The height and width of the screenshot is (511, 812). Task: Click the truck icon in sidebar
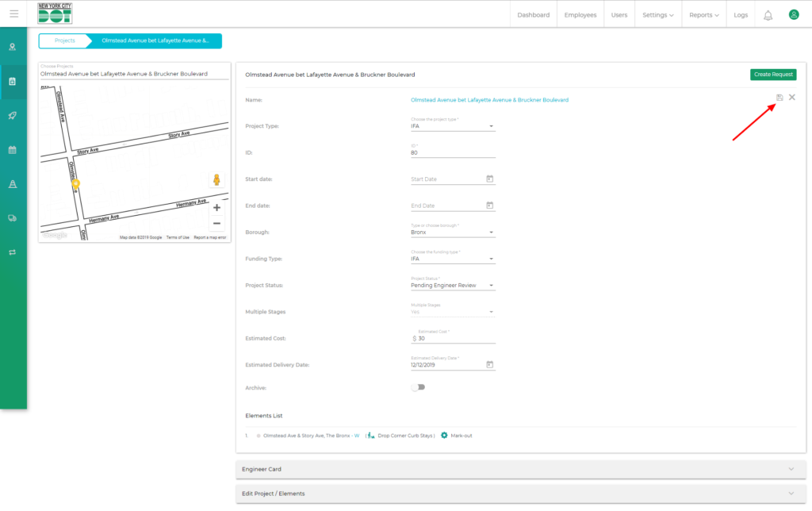point(13,218)
